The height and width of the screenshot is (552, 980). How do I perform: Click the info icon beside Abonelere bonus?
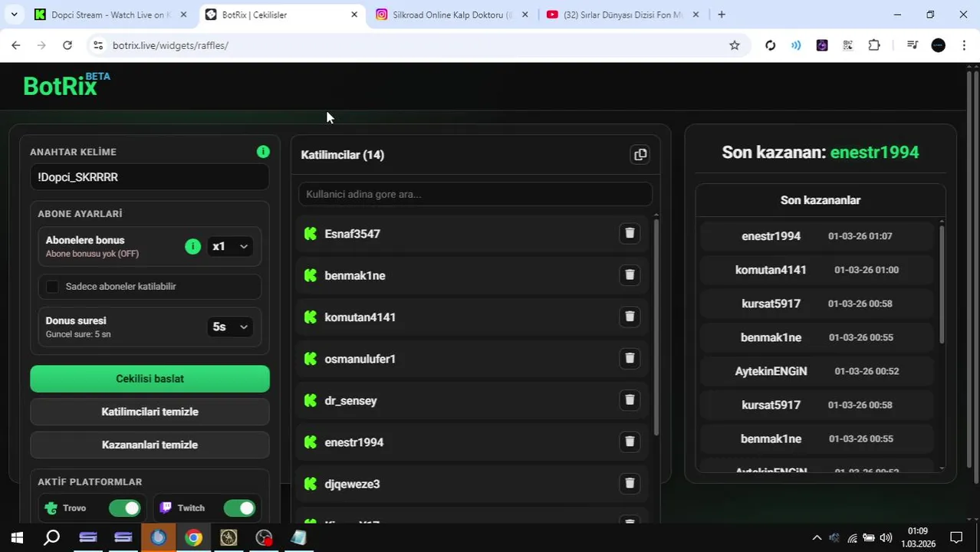tap(193, 246)
